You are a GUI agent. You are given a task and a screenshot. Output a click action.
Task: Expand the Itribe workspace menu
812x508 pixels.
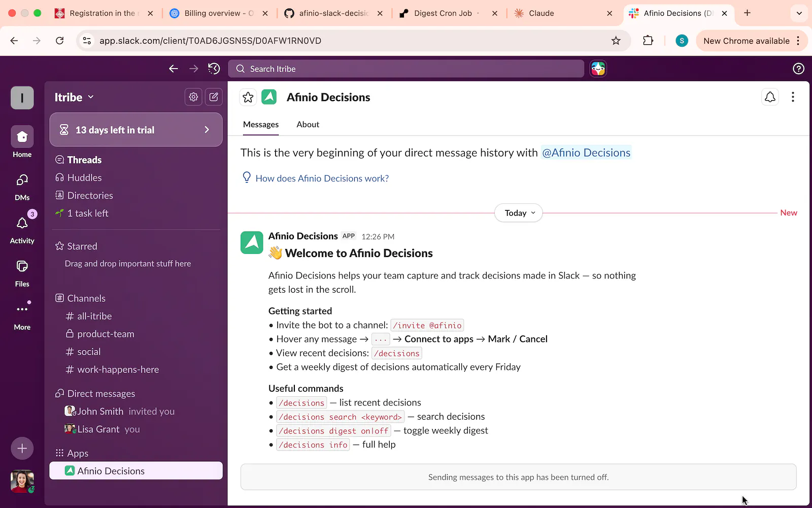point(74,97)
